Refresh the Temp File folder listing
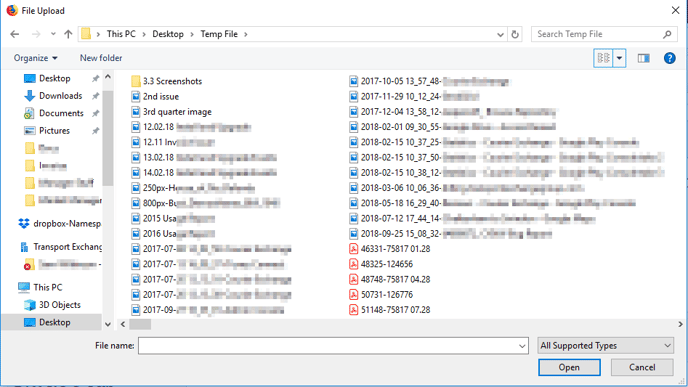The image size is (688, 387). point(515,34)
